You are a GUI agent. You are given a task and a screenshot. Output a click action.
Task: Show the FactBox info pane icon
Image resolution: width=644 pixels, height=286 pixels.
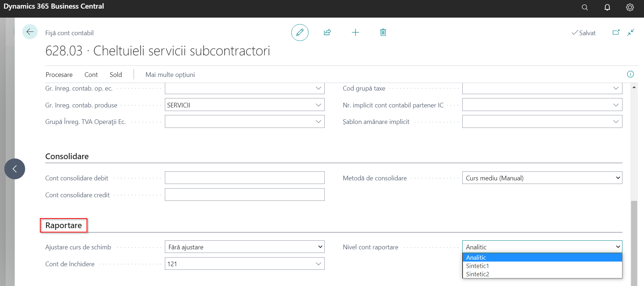tap(630, 74)
